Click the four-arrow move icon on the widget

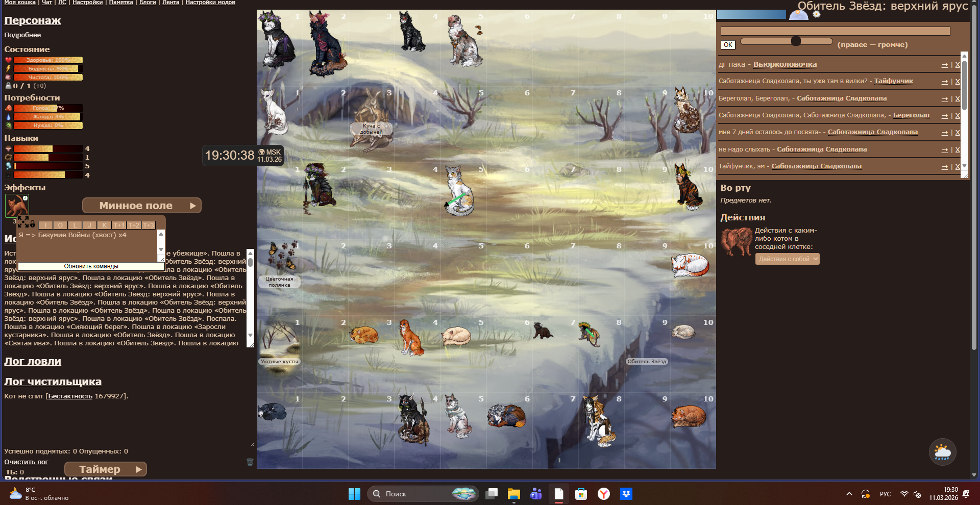pyautogui.click(x=23, y=222)
